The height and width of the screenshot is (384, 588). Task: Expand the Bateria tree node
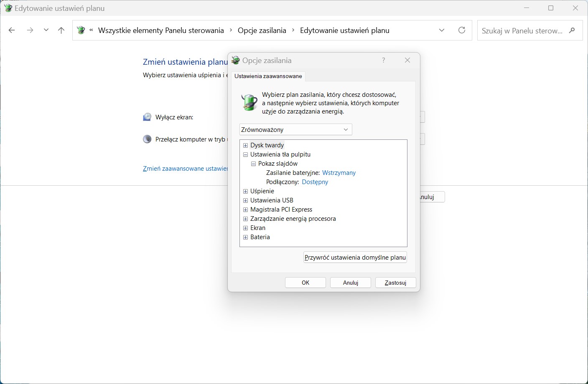(x=246, y=237)
